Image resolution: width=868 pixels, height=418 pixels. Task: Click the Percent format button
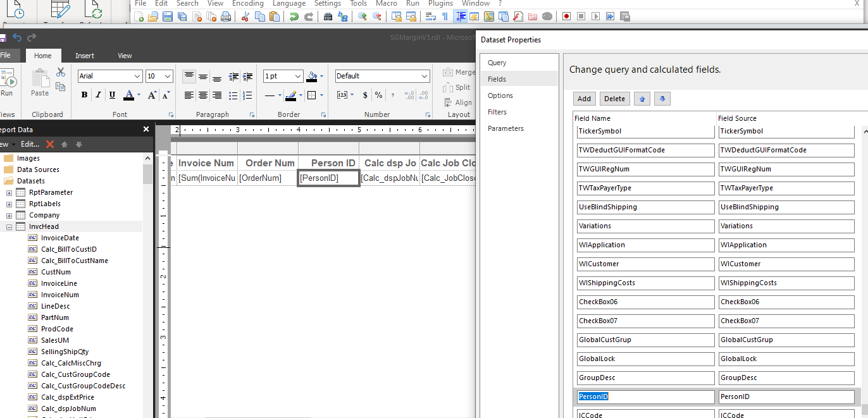(x=378, y=95)
